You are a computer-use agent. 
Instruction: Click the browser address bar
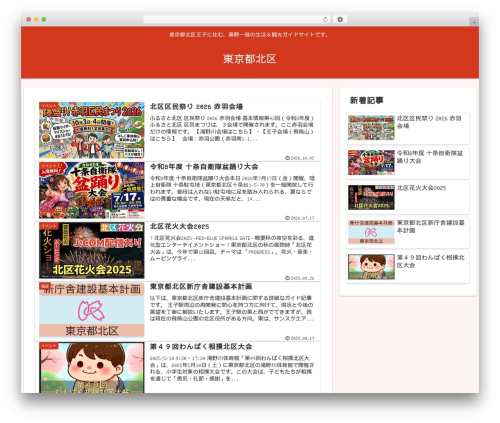[x=236, y=19]
